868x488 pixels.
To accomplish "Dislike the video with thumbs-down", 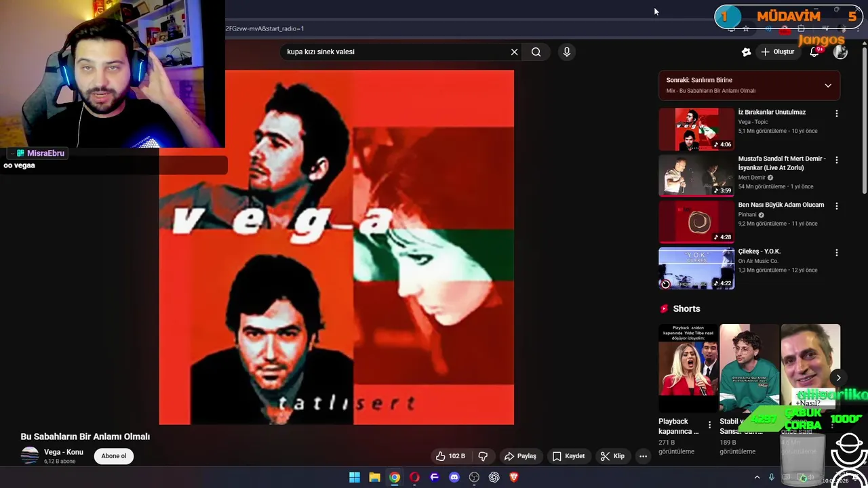I will [483, 456].
